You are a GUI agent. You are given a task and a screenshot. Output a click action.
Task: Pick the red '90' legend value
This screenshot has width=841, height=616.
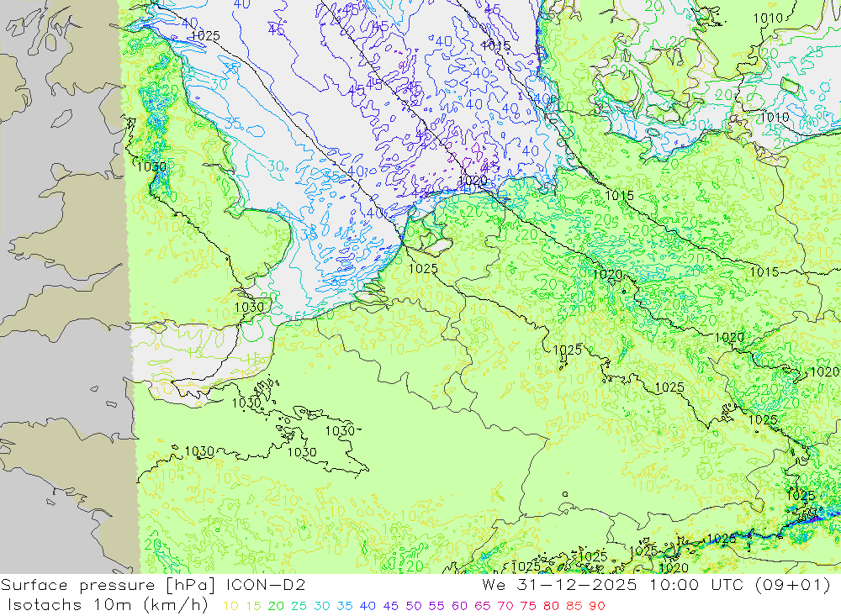coord(597,606)
